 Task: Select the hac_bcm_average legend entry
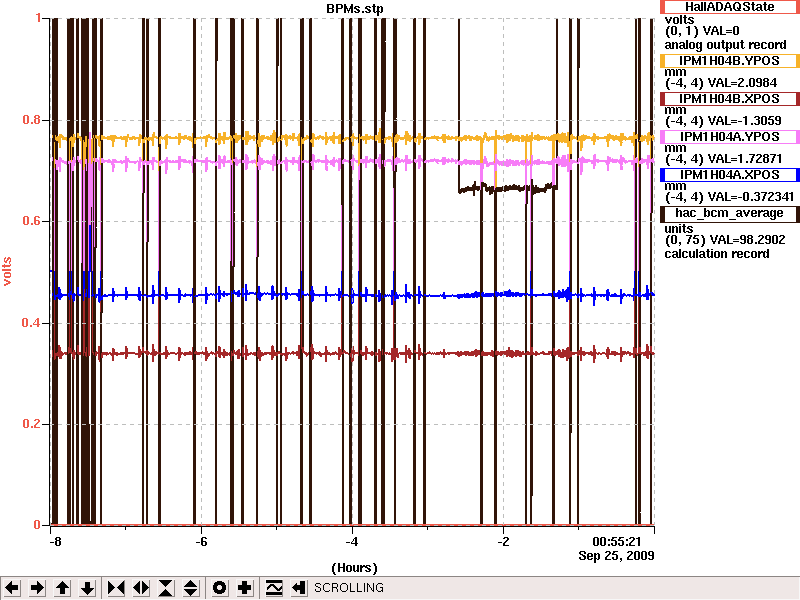pyautogui.click(x=730, y=213)
